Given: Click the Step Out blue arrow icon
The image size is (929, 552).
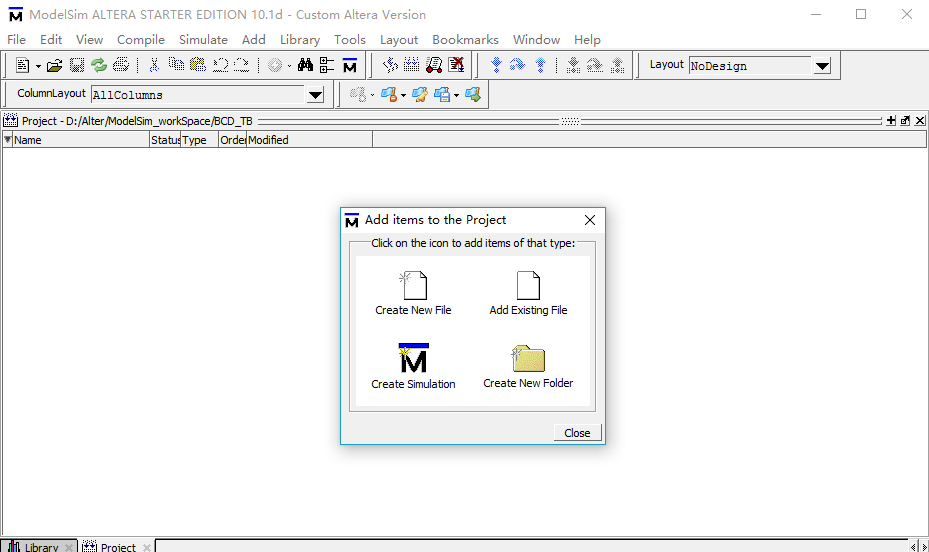Looking at the screenshot, I should pyautogui.click(x=540, y=65).
